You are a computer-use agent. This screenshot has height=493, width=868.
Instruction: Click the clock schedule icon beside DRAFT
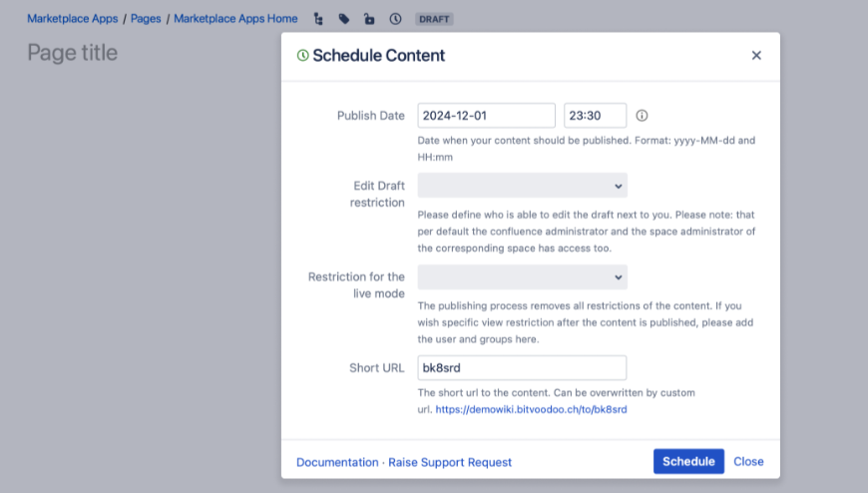coord(395,19)
